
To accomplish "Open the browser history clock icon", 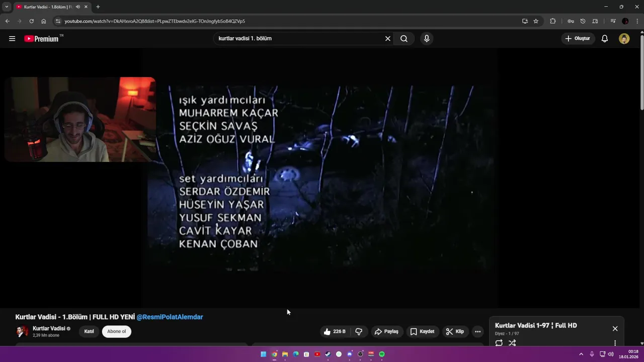I will [x=583, y=21].
